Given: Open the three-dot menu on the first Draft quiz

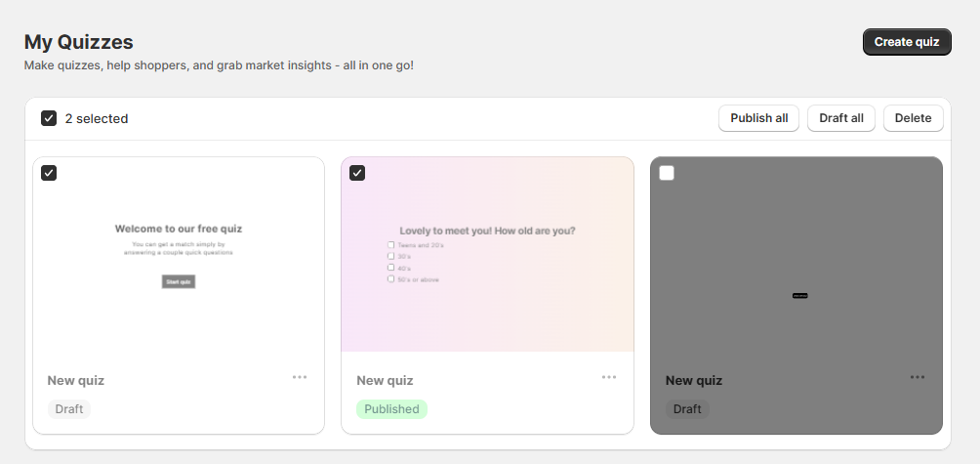Looking at the screenshot, I should (300, 377).
